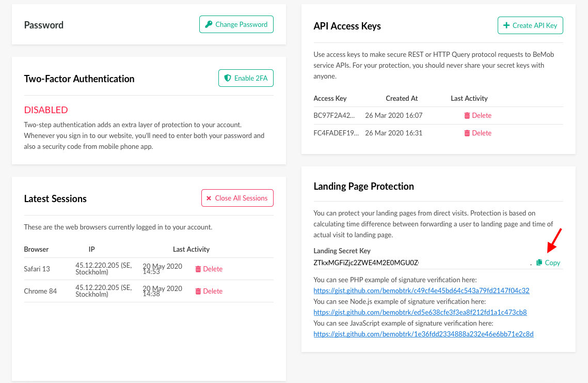Screen dimensions: 588x383
Task: Delete the Chrome 84 session
Action: tap(209, 291)
